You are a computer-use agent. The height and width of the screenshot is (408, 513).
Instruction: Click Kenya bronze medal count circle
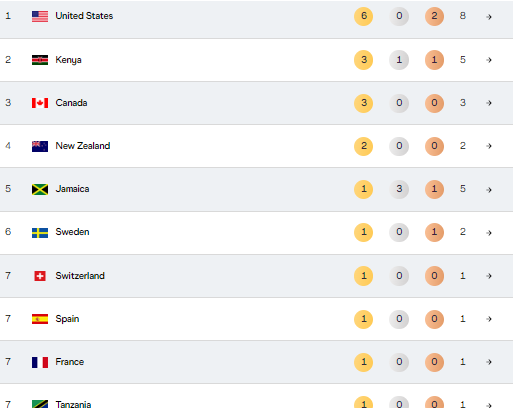pos(434,60)
